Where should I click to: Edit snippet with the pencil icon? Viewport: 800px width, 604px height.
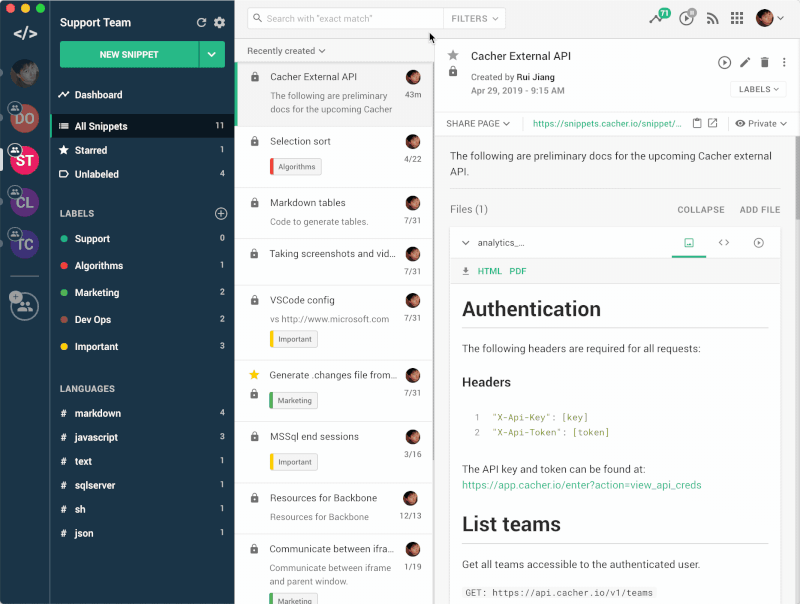pos(745,62)
